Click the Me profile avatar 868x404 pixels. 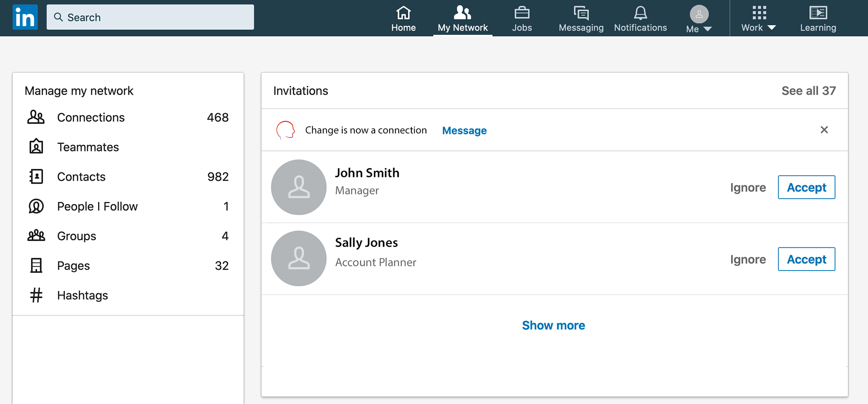(699, 14)
